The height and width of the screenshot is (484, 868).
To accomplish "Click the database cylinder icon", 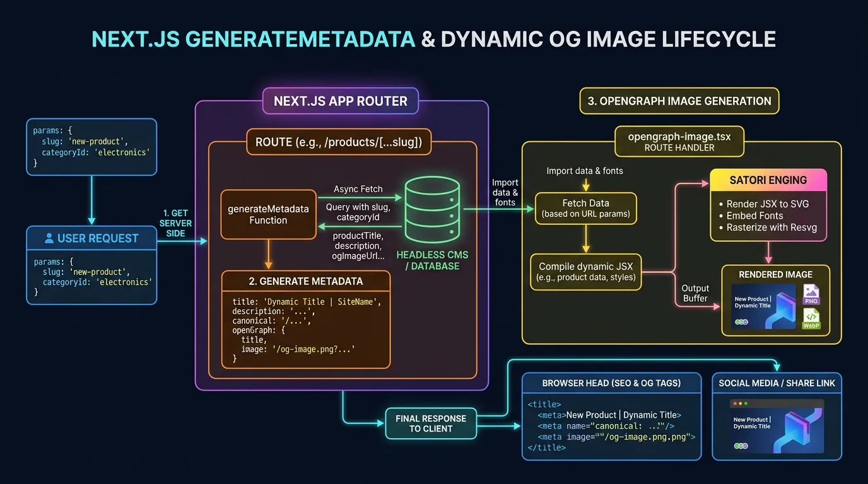I will coord(432,209).
